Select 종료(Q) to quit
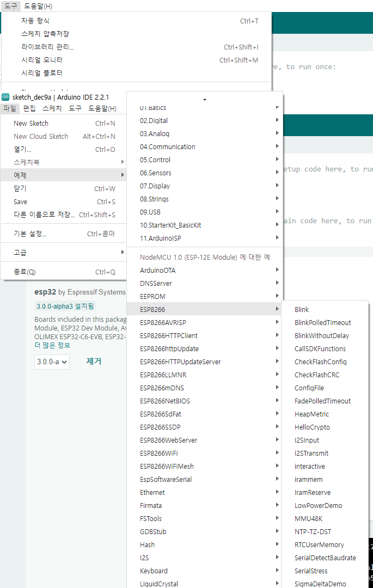This screenshot has width=373, height=588. (x=64, y=272)
